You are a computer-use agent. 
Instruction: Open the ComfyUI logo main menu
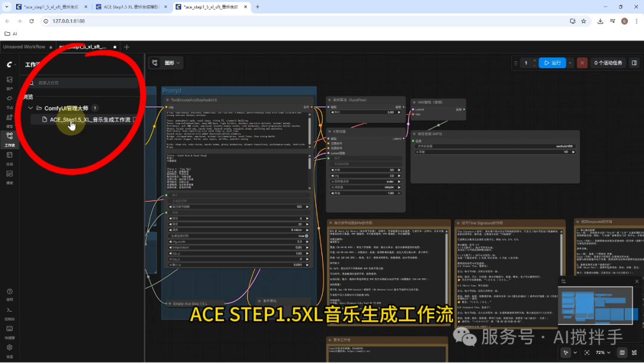point(10,64)
